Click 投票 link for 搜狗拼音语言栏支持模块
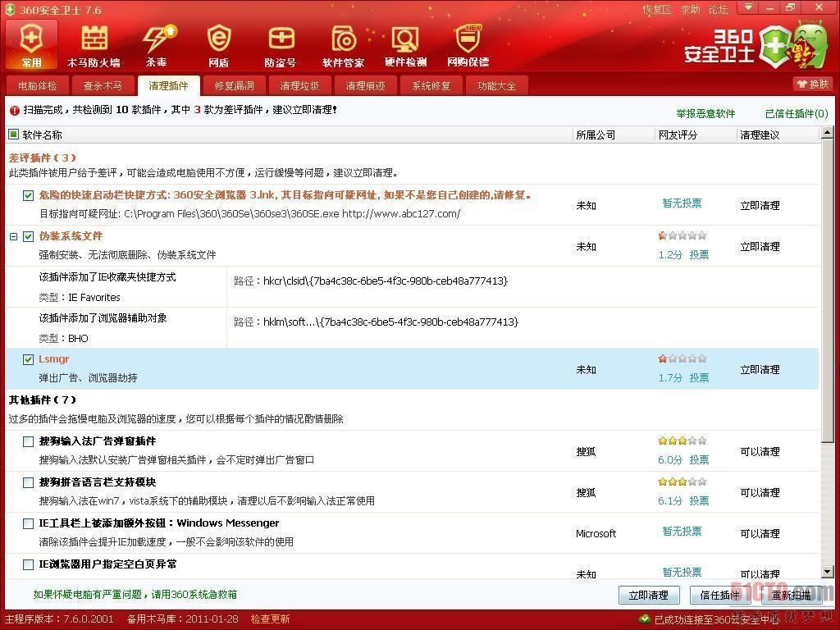This screenshot has width=840, height=630. 699,501
